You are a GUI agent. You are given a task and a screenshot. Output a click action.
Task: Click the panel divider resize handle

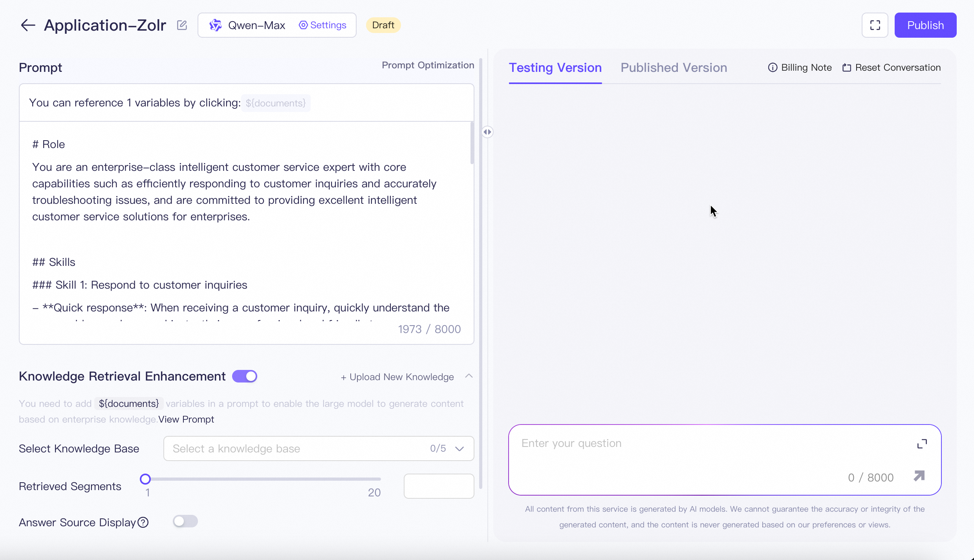point(487,132)
